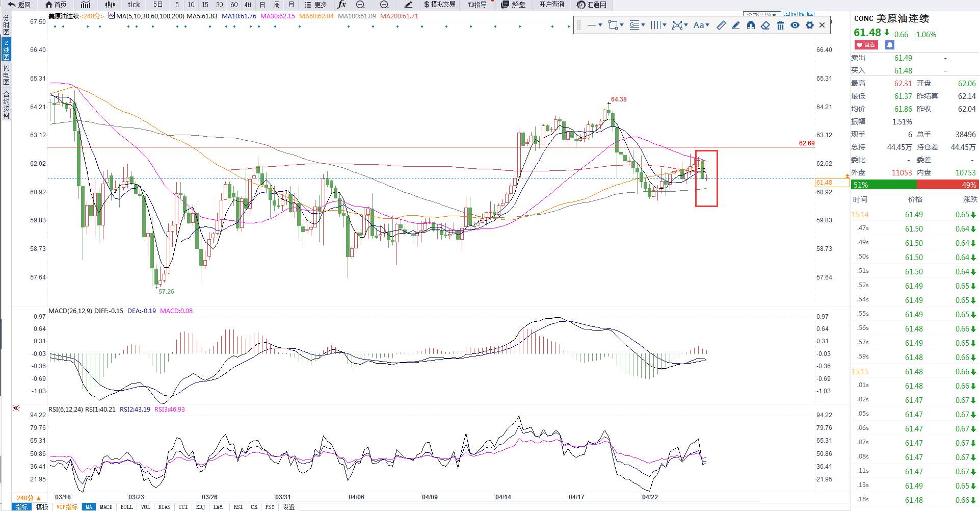Switch to the MACD indicator tab

click(106, 507)
